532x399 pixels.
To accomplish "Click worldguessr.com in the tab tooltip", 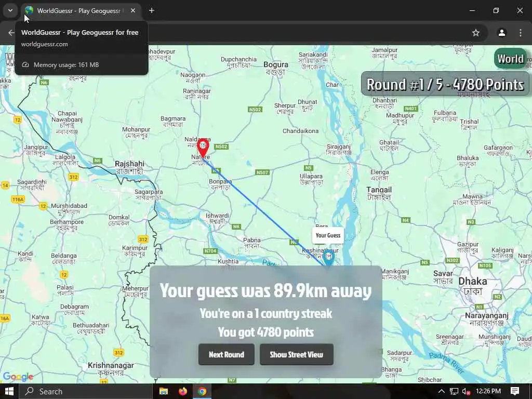I will [x=45, y=44].
